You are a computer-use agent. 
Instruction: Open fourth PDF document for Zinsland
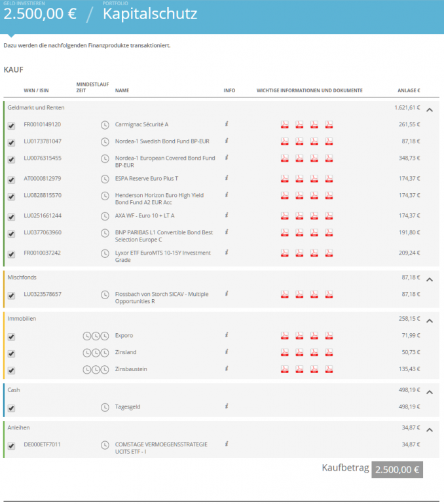point(329,352)
